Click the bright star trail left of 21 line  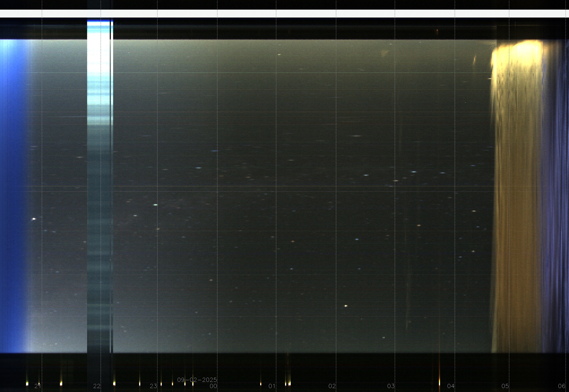tap(34, 219)
